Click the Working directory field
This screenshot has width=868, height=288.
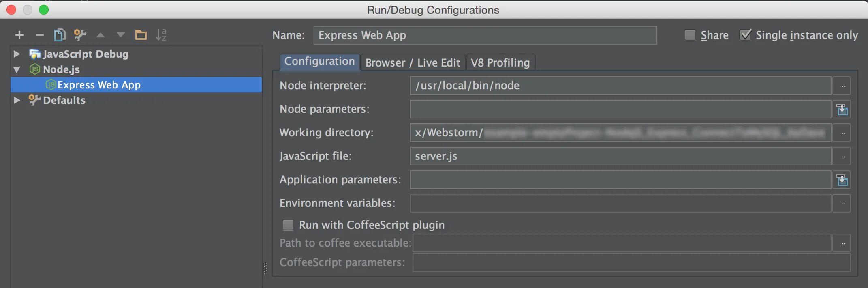pos(620,133)
